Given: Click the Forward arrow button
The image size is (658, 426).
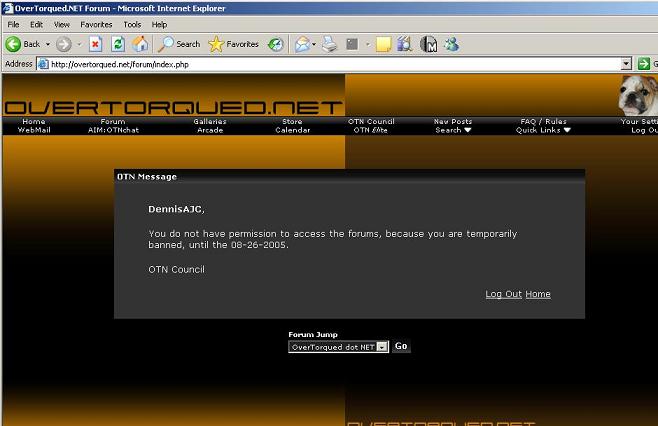Looking at the screenshot, I should [64, 44].
